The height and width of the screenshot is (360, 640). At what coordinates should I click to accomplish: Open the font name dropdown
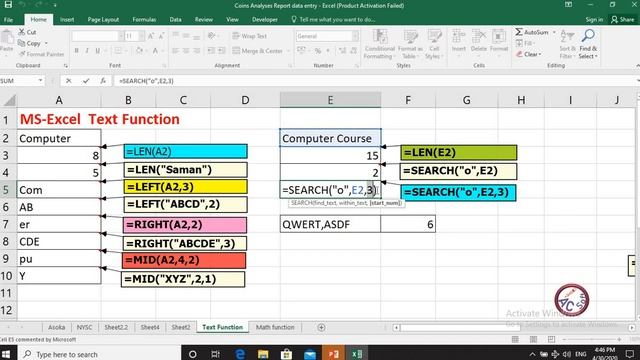click(121, 36)
